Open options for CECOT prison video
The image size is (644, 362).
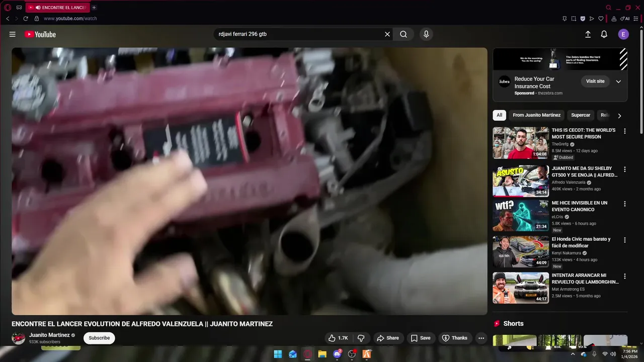[625, 131]
